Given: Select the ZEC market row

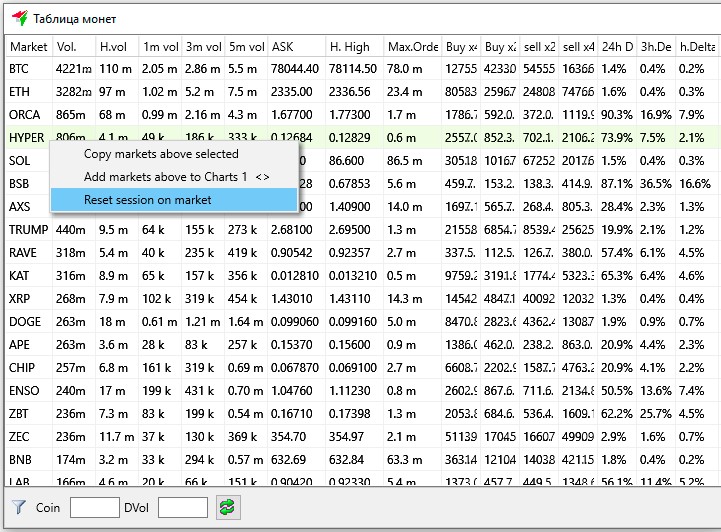Looking at the screenshot, I should point(20,437).
